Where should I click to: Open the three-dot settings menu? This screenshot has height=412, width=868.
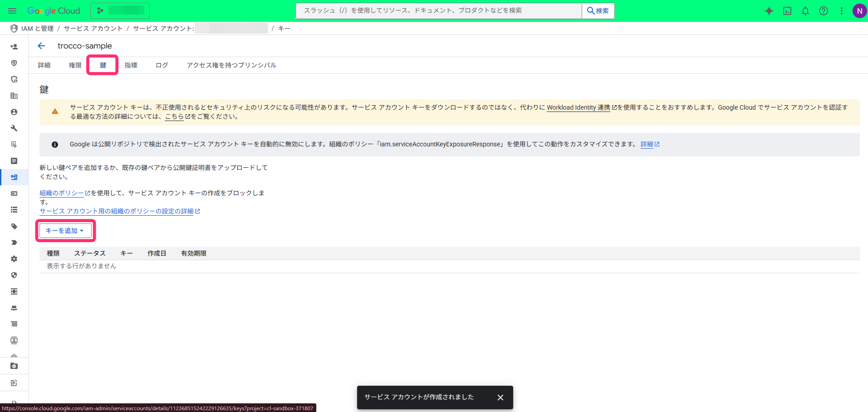coord(842,11)
